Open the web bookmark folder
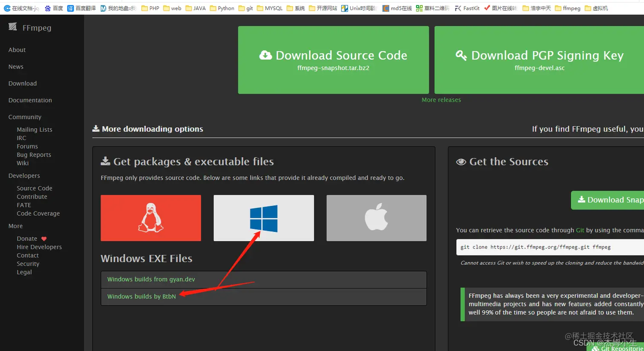 click(x=172, y=8)
